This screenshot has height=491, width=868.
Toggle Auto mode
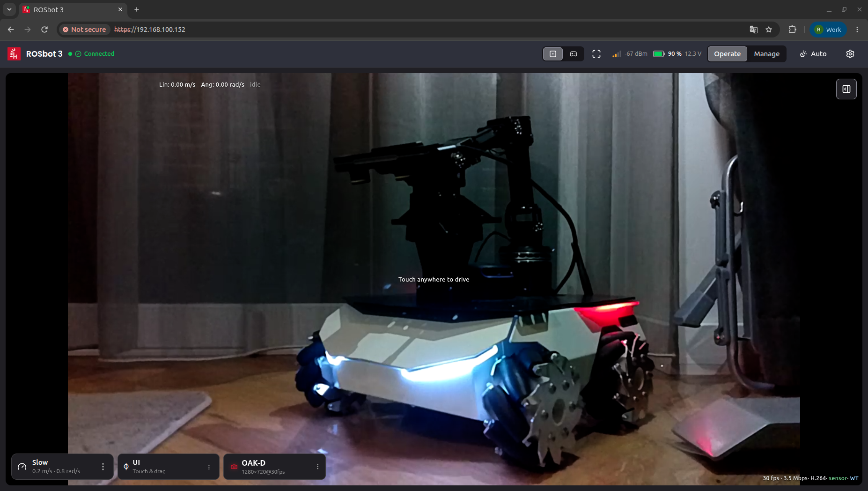813,54
